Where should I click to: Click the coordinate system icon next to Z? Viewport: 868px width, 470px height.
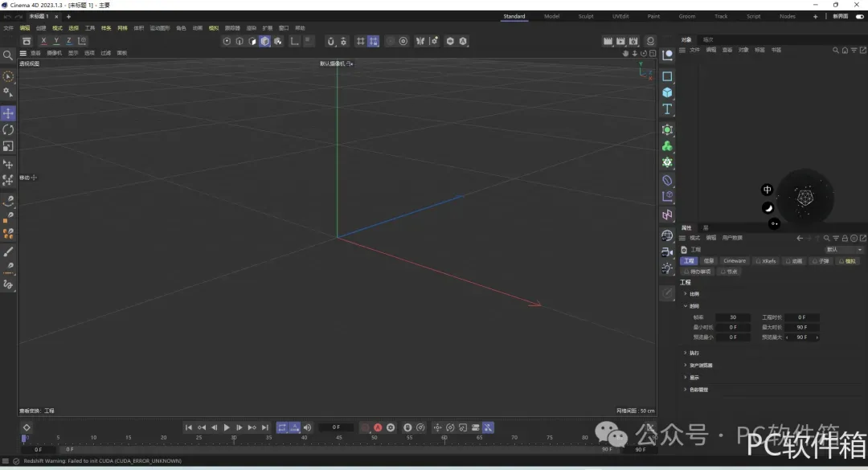point(82,41)
